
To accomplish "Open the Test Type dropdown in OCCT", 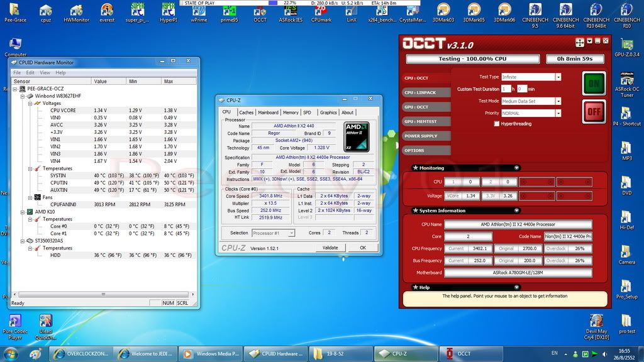I will click(558, 77).
